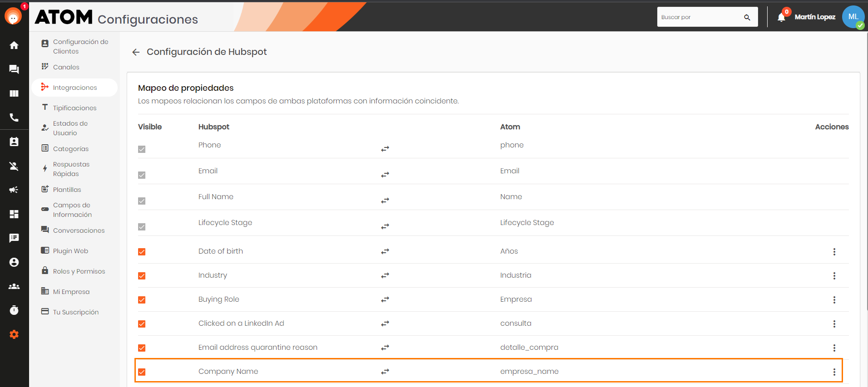Select Integraciones in settings menu
Viewport: 868px width, 387px height.
tap(74, 88)
